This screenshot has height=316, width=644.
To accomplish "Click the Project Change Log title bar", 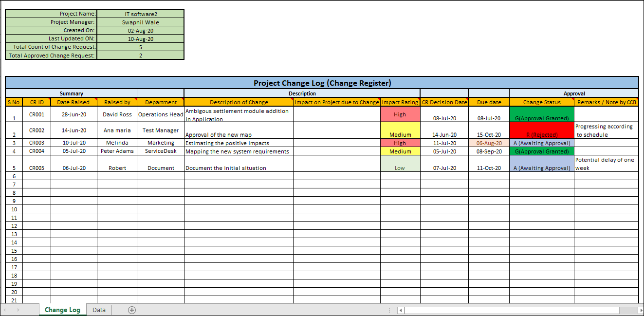I will (x=321, y=83).
